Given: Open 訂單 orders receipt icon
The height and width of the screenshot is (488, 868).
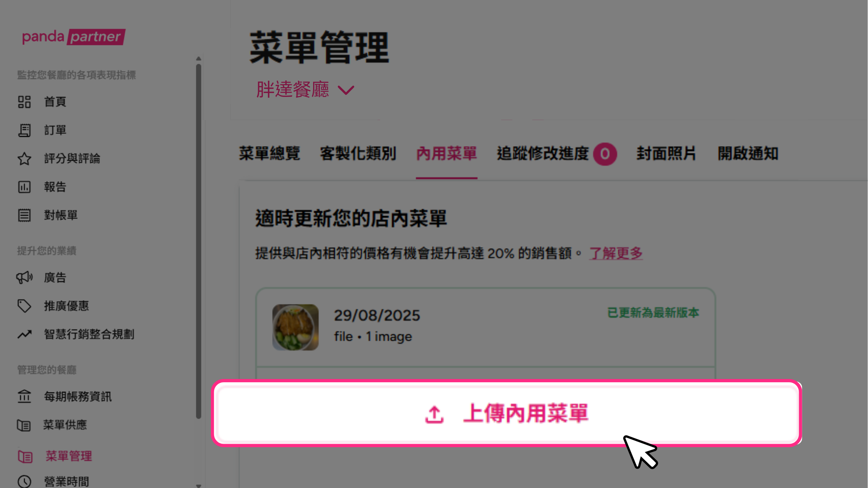Looking at the screenshot, I should (x=24, y=130).
